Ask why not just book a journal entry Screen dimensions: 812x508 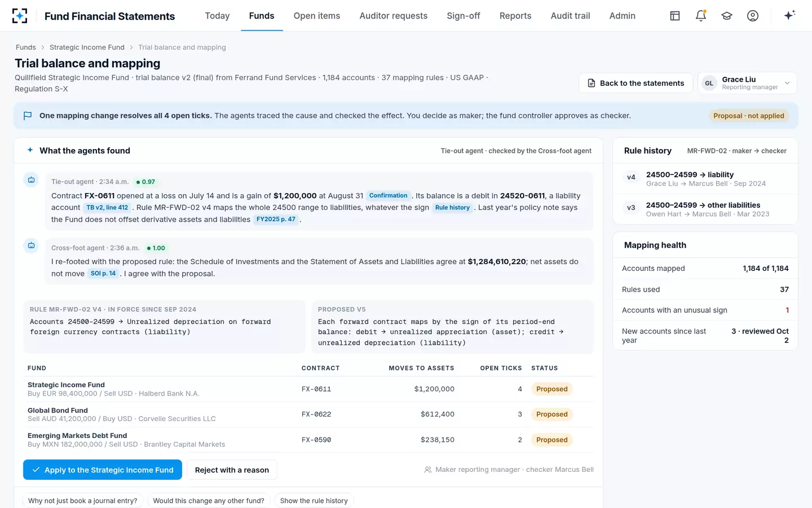pyautogui.click(x=83, y=501)
